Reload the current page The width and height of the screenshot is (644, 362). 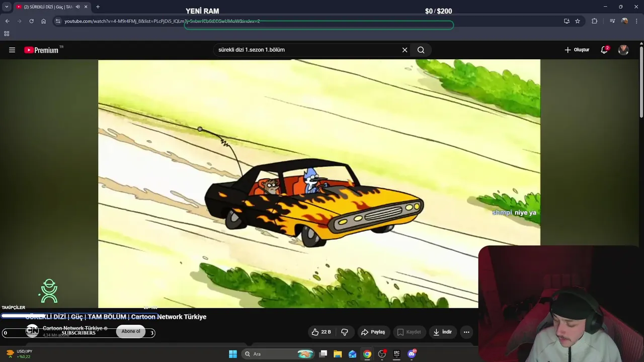tap(31, 21)
